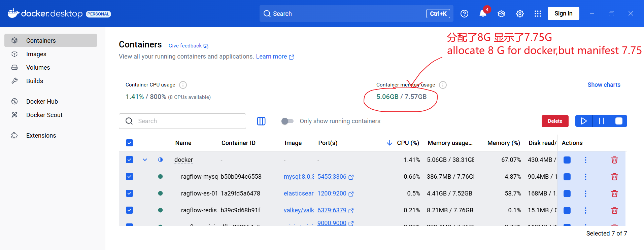
Task: Click container ID 1a29fd5a6478
Action: click(240, 193)
